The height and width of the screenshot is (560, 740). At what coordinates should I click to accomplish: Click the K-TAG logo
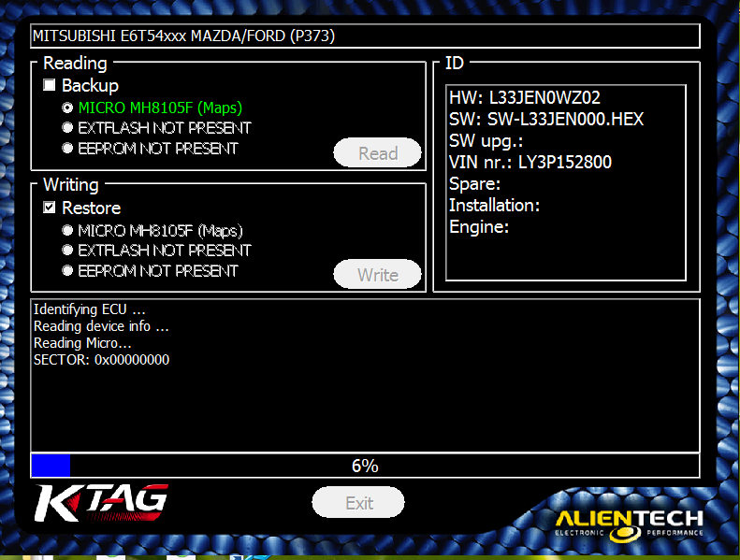tap(101, 503)
